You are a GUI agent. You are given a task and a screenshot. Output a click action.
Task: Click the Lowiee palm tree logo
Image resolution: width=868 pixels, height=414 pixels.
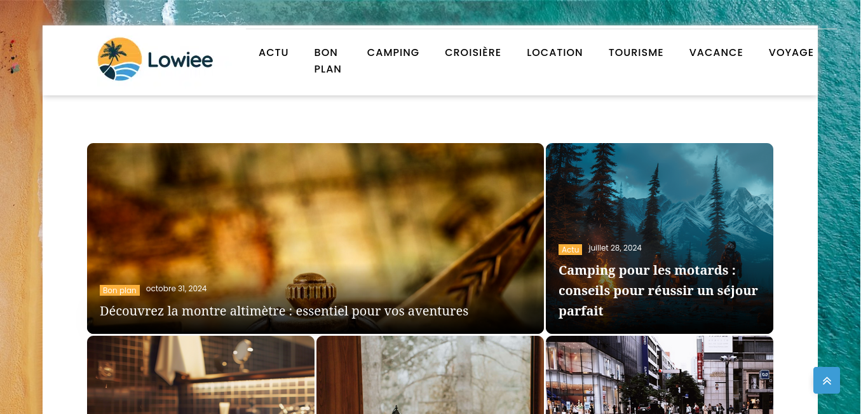coord(155,59)
